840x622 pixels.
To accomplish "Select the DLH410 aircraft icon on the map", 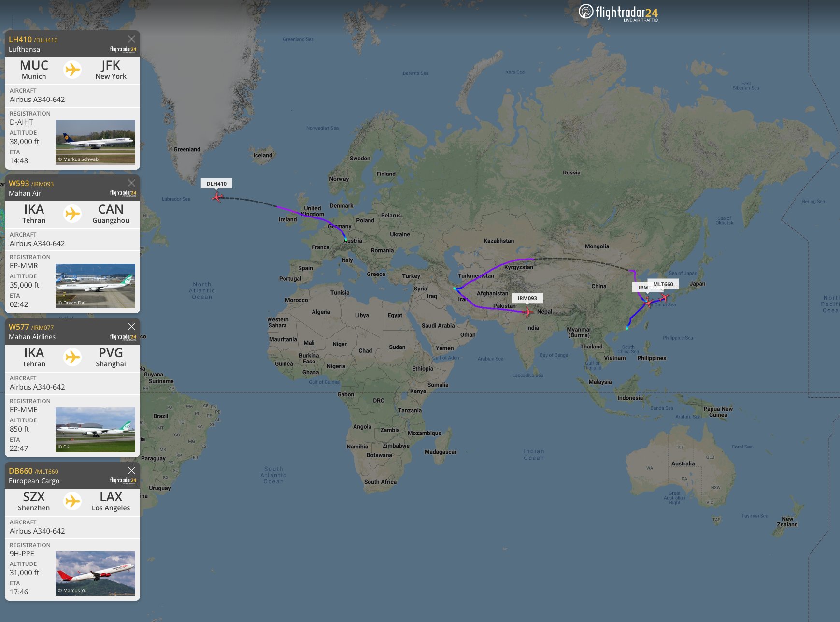I will (217, 197).
